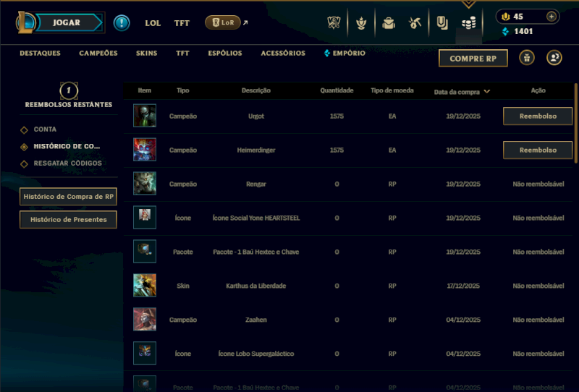Viewport: 579px width, 392px height.
Task: Open the DESTAQUES store tab
Action: (40, 53)
